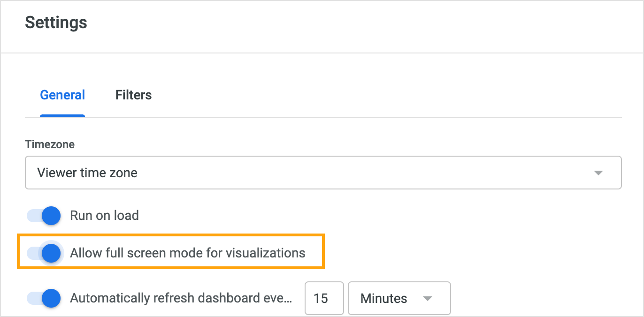644x317 pixels.
Task: Click the full screen toggle's blue knob
Action: point(51,253)
